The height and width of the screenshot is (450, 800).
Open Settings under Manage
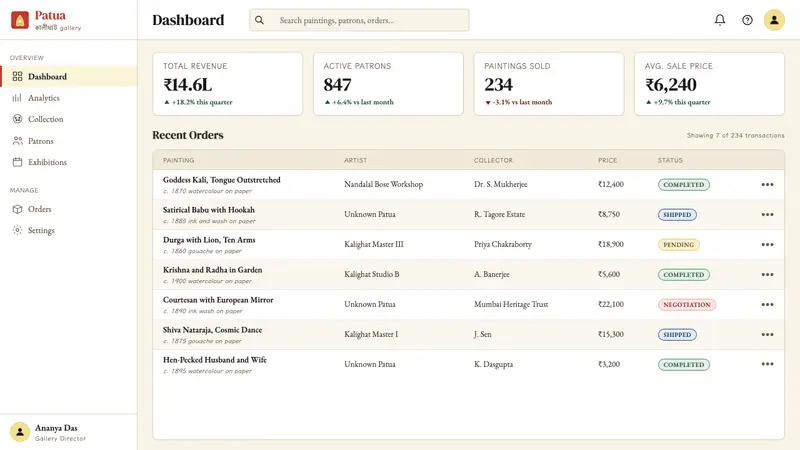(x=68, y=230)
